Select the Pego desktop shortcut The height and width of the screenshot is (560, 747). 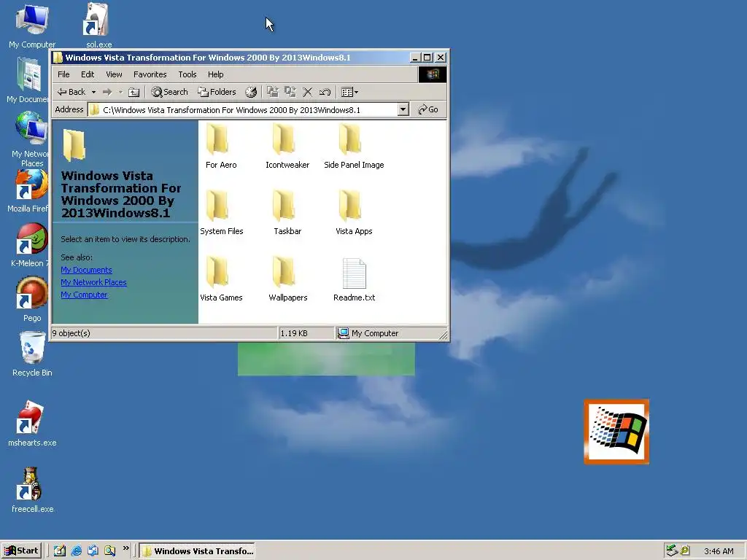pos(32,300)
